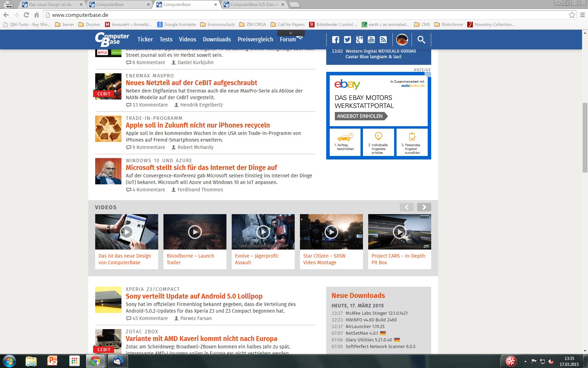View 45 Kommentare on Sony article
Viewport: 588px width, 368px height.
point(147,318)
